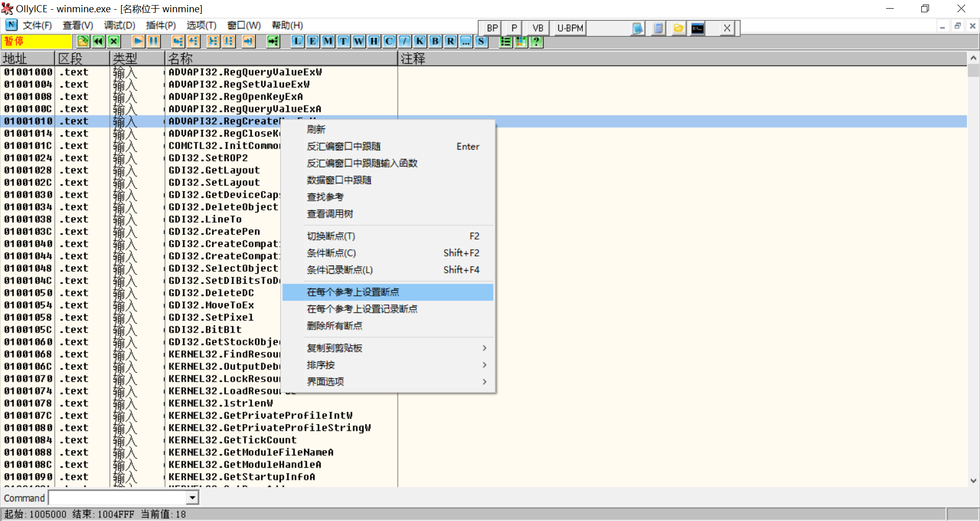Image resolution: width=980 pixels, height=521 pixels.
Task: Click the VB button in floating toolbar
Action: click(537, 28)
